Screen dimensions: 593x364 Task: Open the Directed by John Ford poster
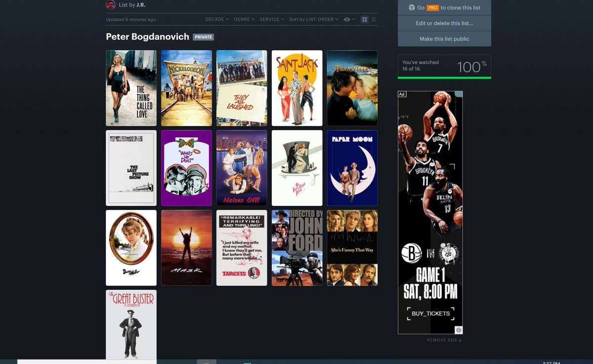tap(297, 248)
